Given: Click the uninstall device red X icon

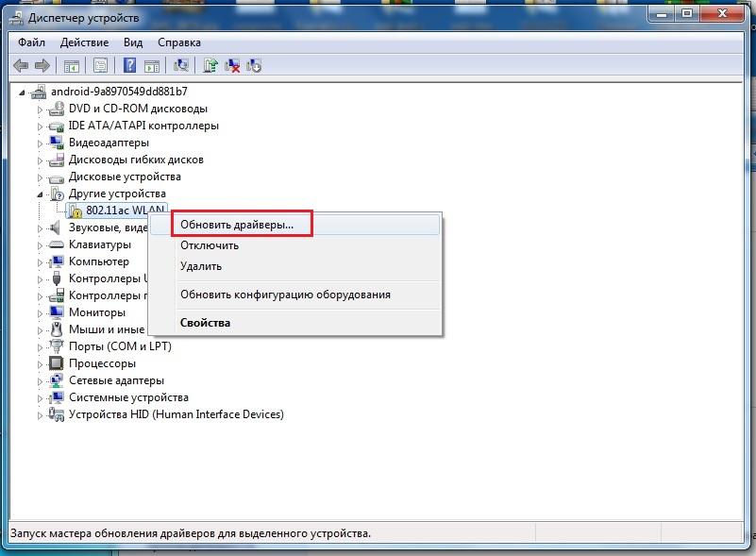Looking at the screenshot, I should (x=232, y=65).
